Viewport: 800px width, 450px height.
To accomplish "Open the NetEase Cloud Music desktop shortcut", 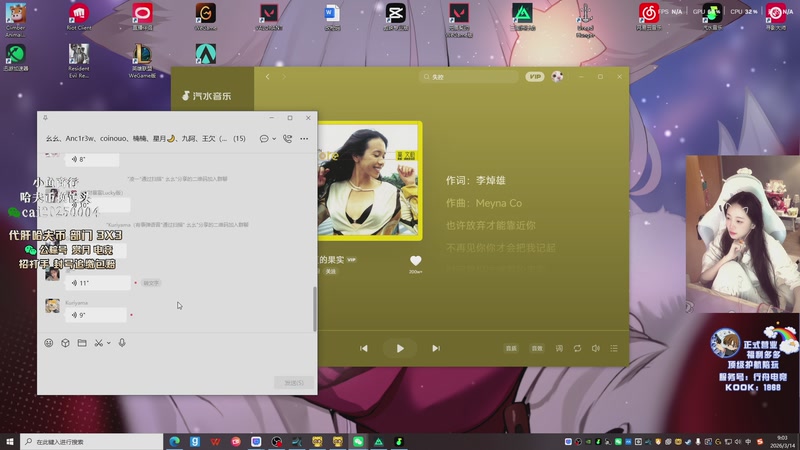I will 649,17.
